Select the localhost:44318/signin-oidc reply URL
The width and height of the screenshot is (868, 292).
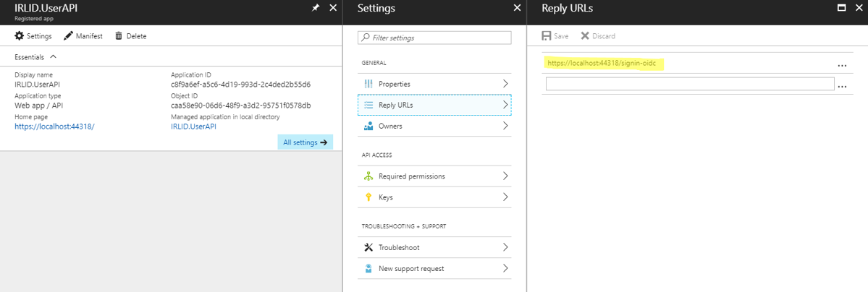[x=603, y=63]
